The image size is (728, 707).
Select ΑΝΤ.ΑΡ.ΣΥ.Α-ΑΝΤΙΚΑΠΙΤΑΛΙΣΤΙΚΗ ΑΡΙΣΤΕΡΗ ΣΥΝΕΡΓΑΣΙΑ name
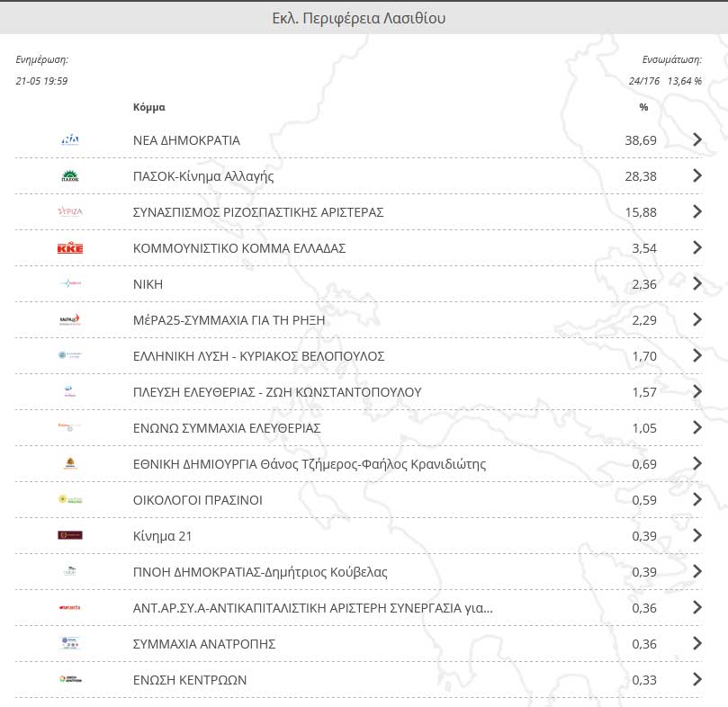pyautogui.click(x=313, y=608)
